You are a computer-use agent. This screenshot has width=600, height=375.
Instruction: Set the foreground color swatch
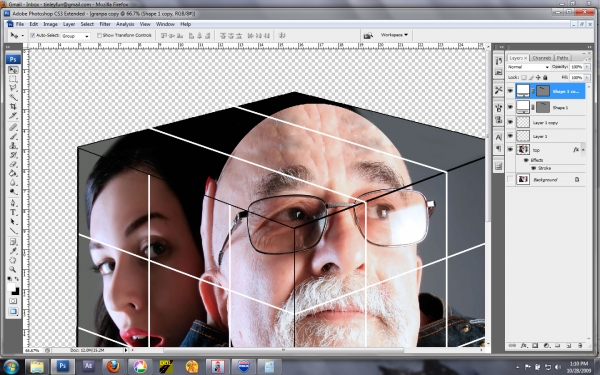[11, 287]
